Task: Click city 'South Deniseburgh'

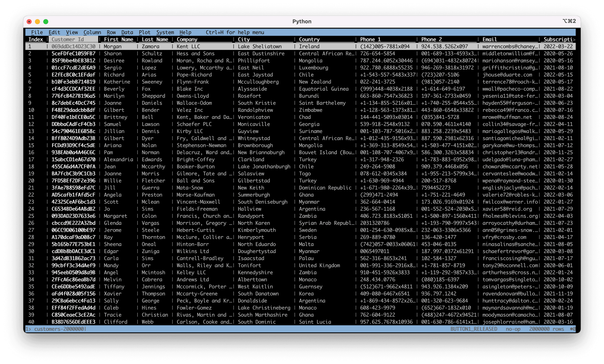Action: (263, 202)
